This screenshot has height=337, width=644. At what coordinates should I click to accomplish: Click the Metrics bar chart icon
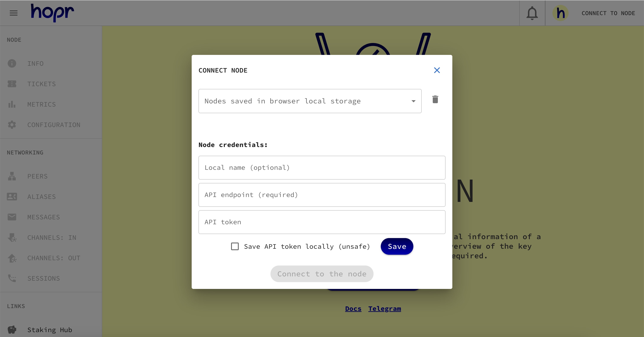(x=12, y=104)
